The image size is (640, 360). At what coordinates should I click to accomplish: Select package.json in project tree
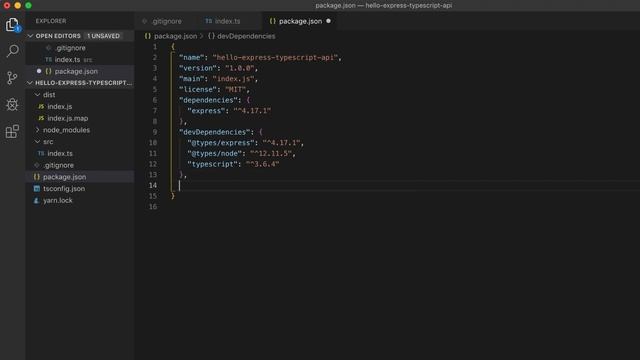click(80, 177)
